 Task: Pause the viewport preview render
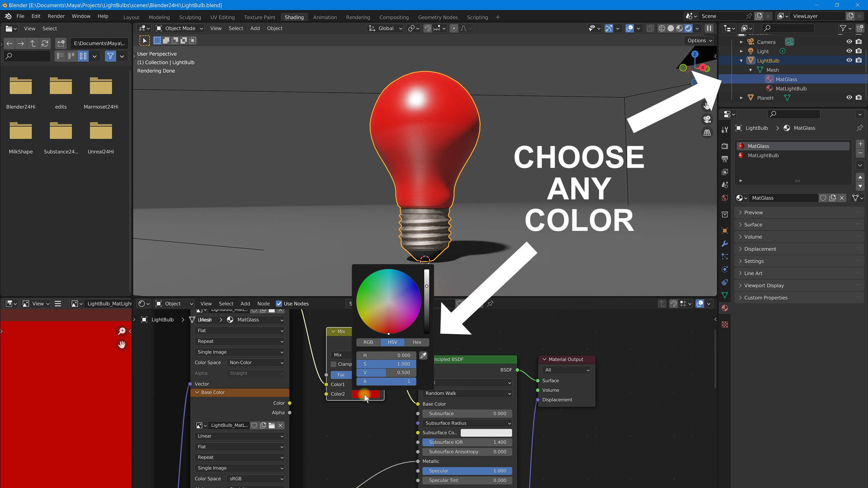709,28
